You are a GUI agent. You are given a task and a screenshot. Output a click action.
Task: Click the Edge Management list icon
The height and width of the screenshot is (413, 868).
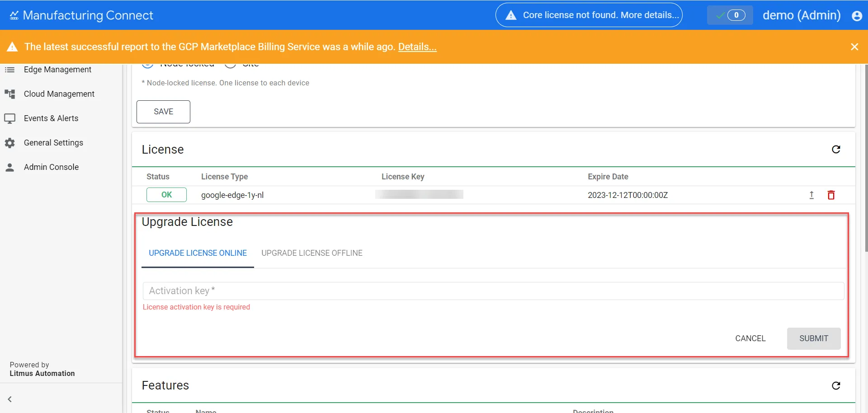tap(10, 70)
